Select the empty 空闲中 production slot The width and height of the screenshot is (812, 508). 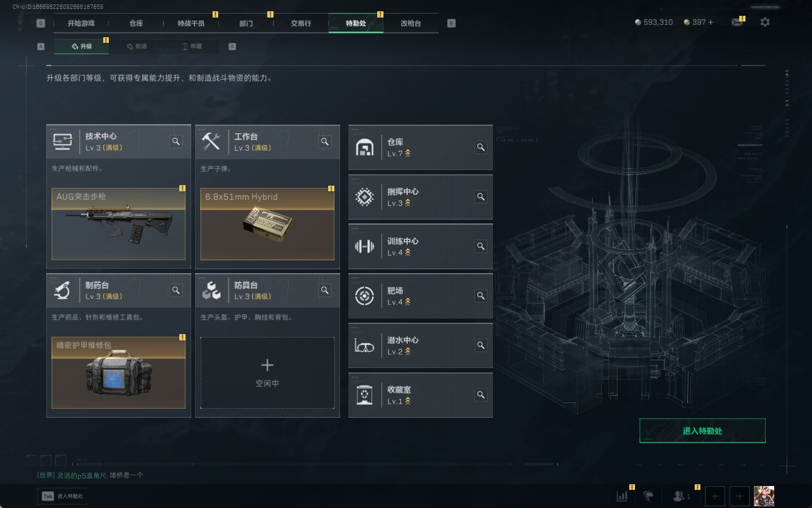tap(267, 373)
